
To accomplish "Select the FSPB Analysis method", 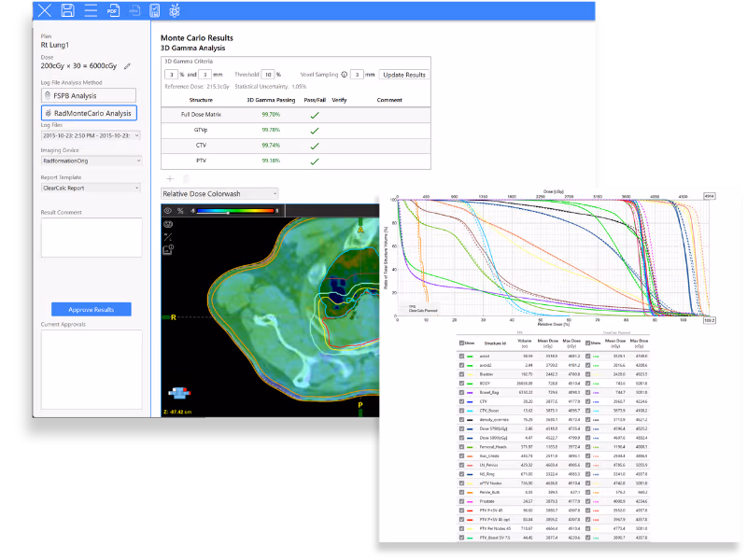I will point(89,96).
